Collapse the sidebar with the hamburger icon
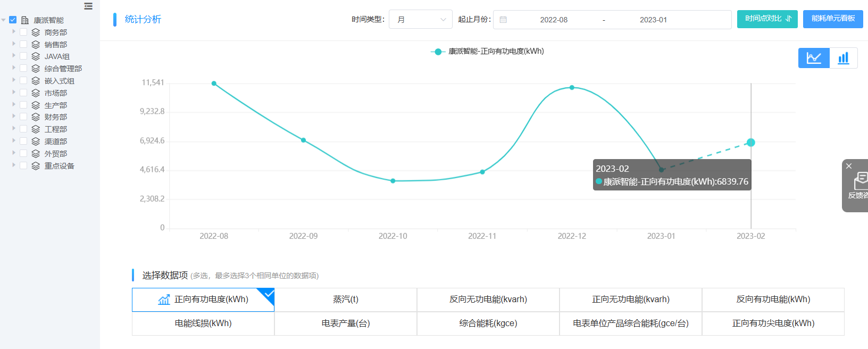The height and width of the screenshot is (349, 868). 88,6
